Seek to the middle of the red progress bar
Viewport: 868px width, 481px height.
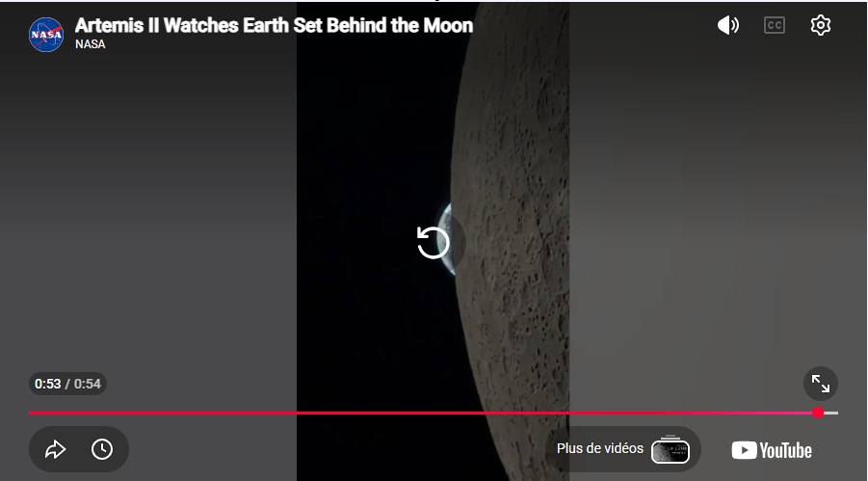tap(424, 413)
